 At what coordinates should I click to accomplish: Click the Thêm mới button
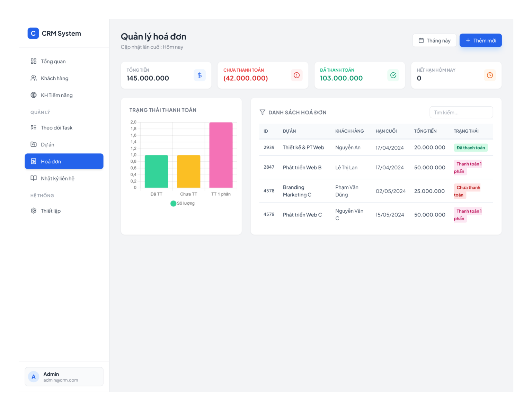[x=481, y=41]
